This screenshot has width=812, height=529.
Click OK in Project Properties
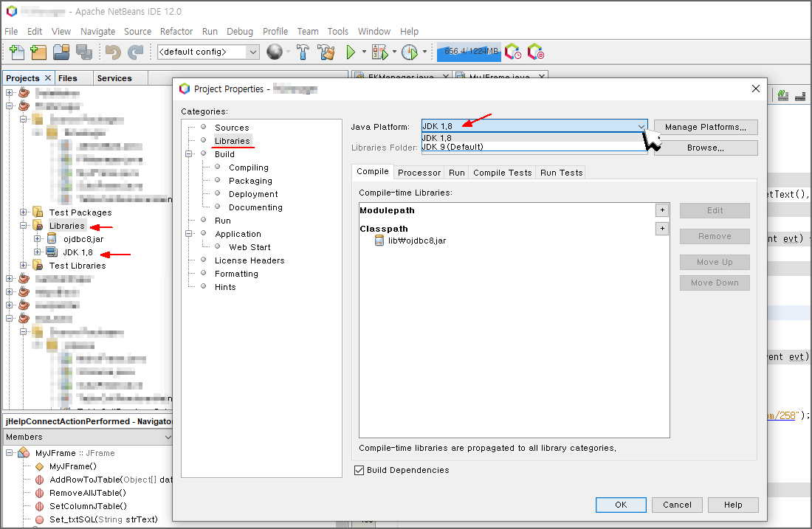(x=620, y=505)
